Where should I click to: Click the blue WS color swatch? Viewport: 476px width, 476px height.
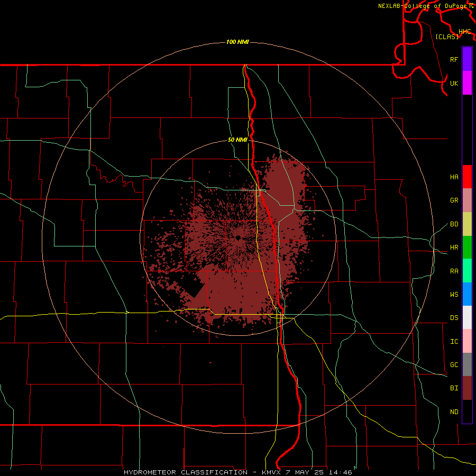[x=467, y=294]
